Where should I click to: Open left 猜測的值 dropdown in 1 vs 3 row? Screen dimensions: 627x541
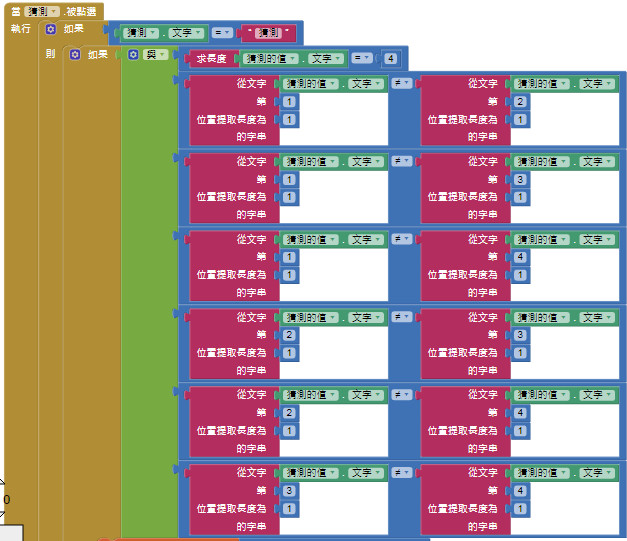tap(311, 162)
